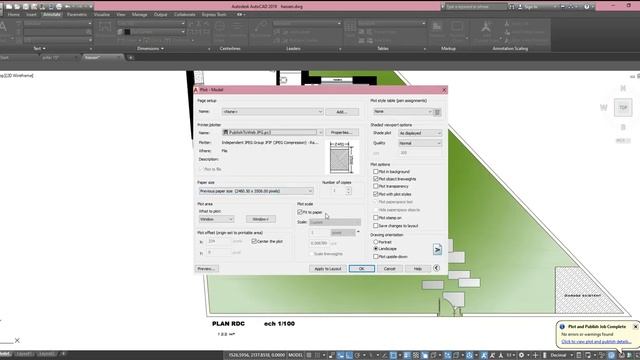Expand the Text ribbon panel

pos(40,49)
